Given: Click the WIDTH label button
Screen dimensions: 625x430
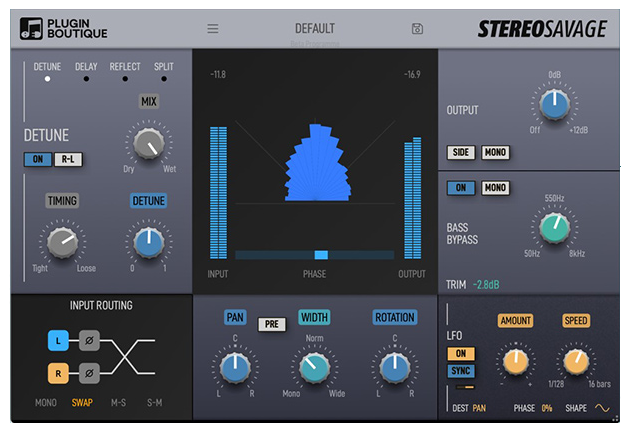Looking at the screenshot, I should pos(314,317).
